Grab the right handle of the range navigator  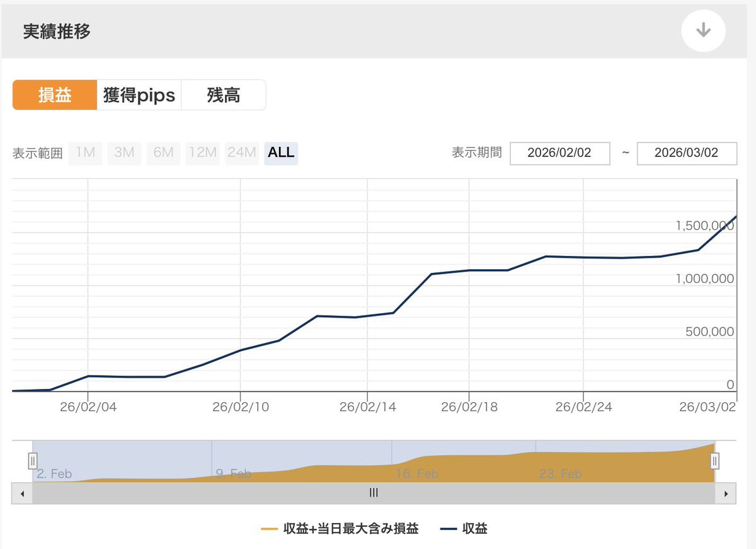[714, 461]
